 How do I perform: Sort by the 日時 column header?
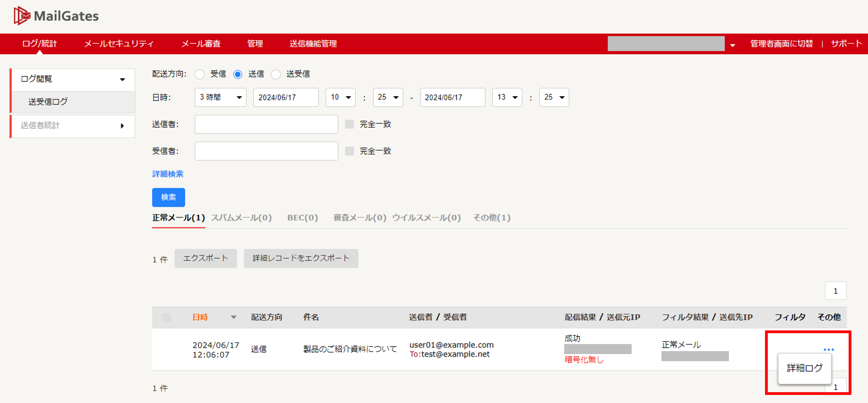tap(200, 317)
